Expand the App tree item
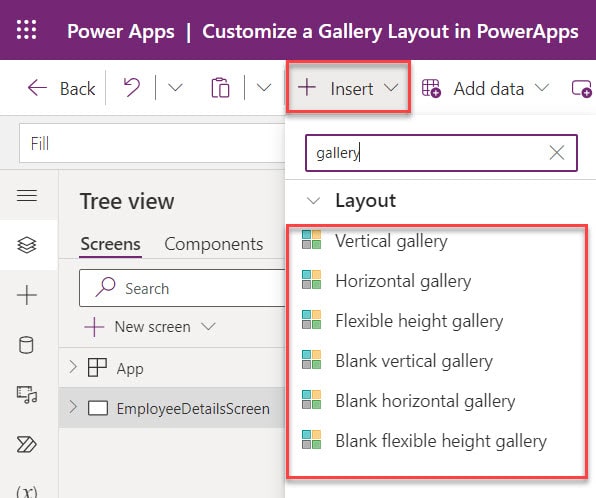This screenshot has width=596, height=498. (x=73, y=367)
